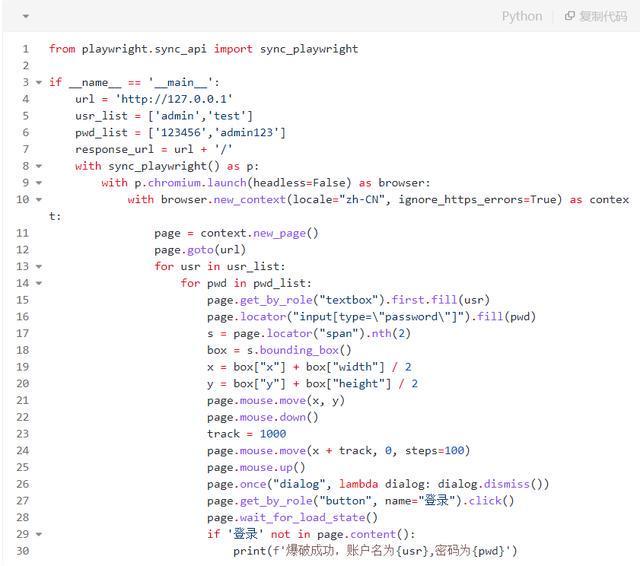Click the track value 1000

click(272, 434)
